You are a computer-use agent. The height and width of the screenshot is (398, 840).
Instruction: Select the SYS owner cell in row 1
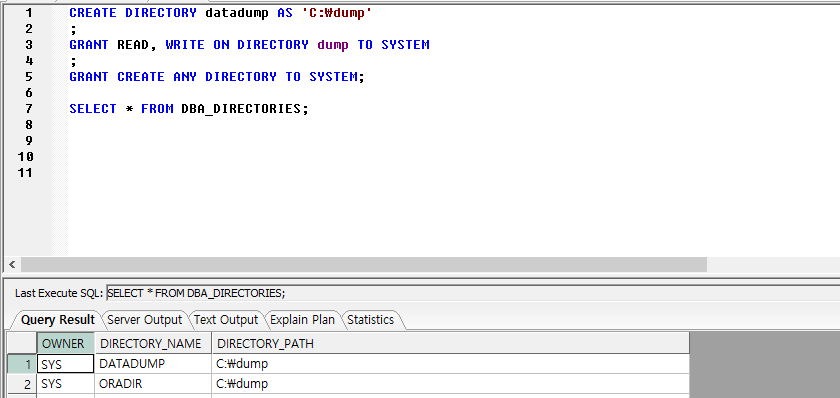tap(66, 364)
